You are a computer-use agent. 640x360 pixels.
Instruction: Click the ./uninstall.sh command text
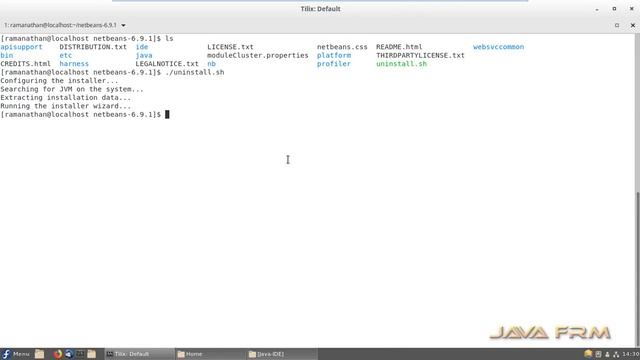pyautogui.click(x=195, y=72)
